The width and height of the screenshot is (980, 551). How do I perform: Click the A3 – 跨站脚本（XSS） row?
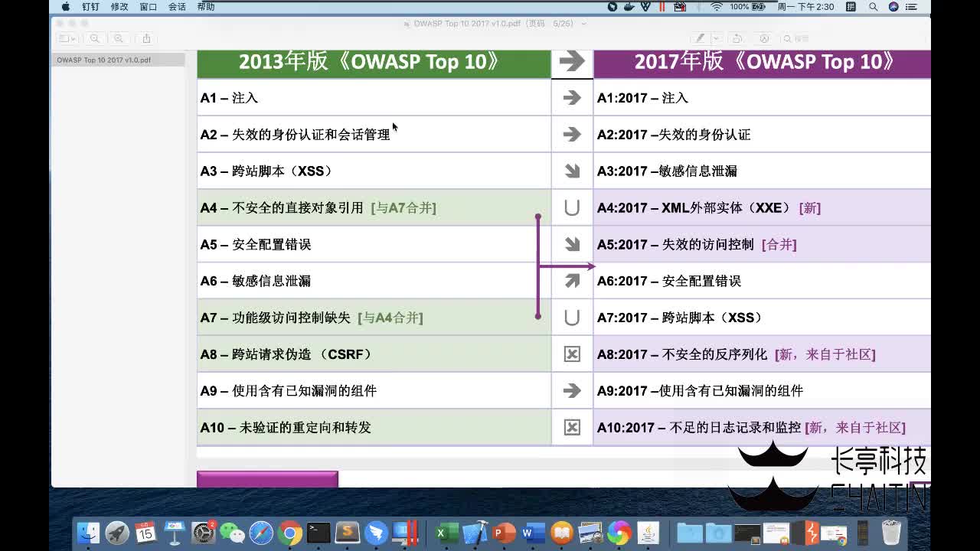pyautogui.click(x=374, y=171)
